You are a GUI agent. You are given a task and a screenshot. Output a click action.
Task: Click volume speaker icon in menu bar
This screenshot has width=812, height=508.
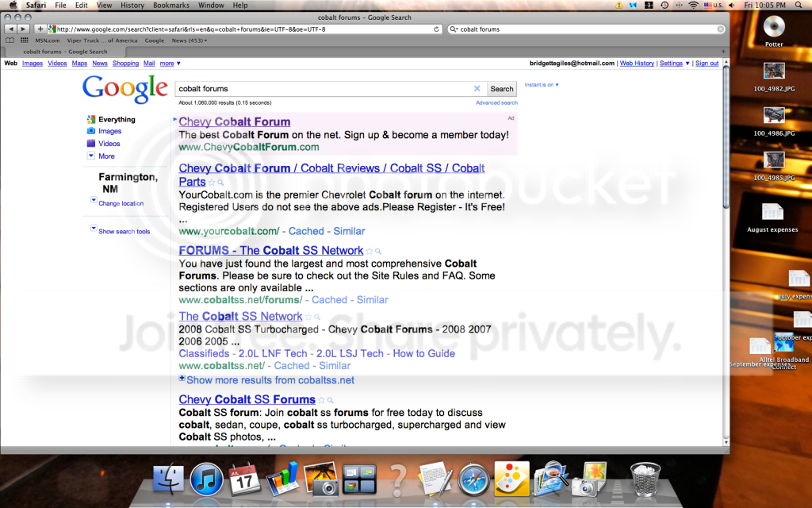[x=731, y=6]
